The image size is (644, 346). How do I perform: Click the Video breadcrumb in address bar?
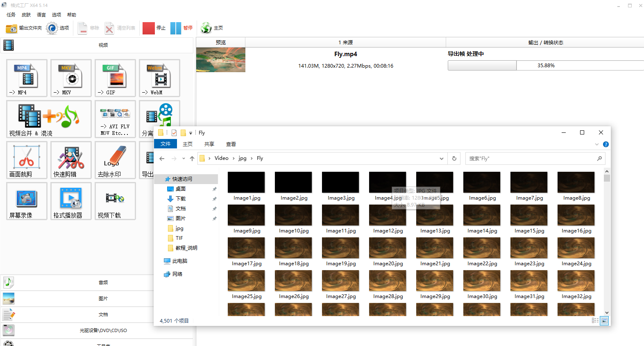222,158
